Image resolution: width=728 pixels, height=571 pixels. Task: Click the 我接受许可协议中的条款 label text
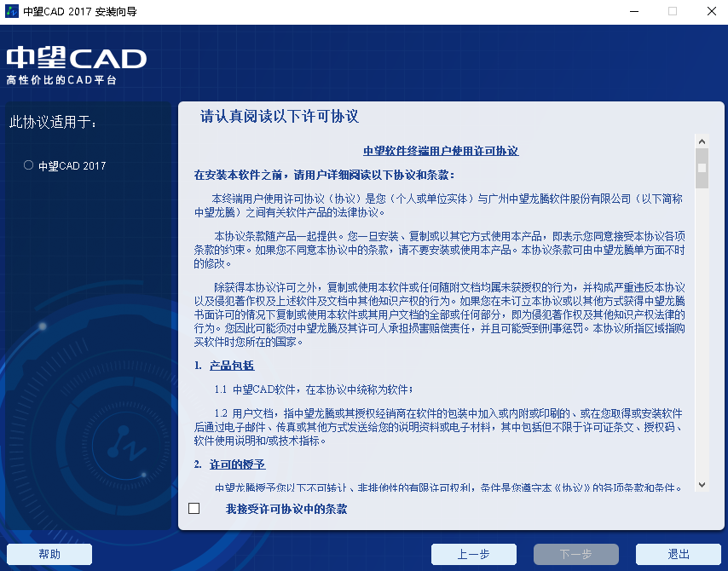click(x=286, y=509)
